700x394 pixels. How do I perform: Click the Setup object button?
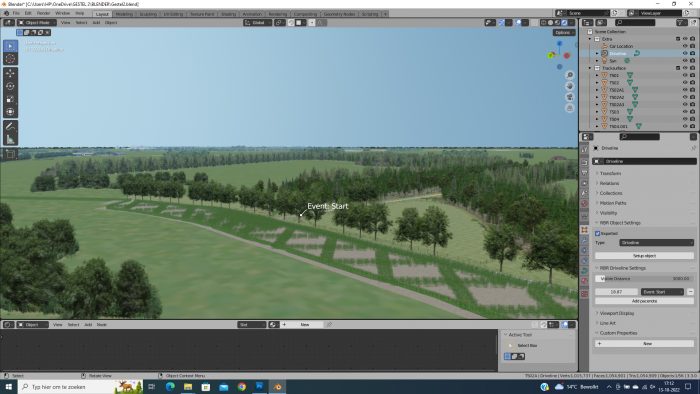click(x=644, y=256)
